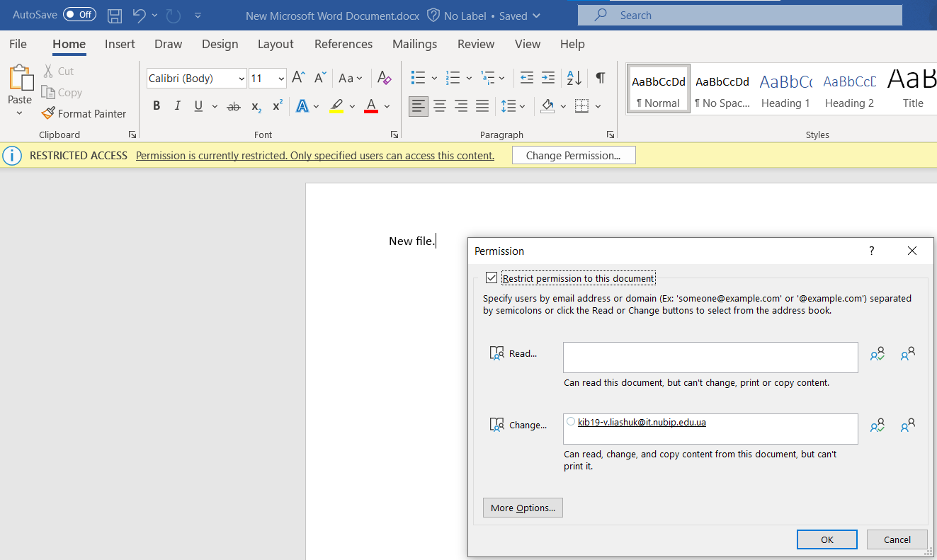937x560 pixels.
Task: Clear all formatting with the eraser icon
Action: pyautogui.click(x=384, y=78)
